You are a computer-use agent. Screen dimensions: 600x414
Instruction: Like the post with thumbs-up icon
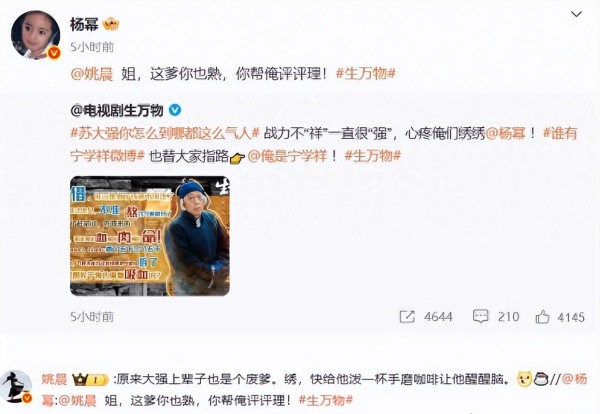point(542,317)
